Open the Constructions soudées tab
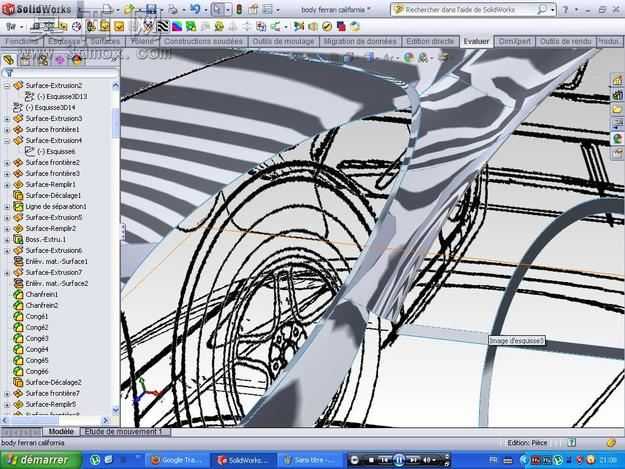The image size is (625, 469). click(203, 41)
